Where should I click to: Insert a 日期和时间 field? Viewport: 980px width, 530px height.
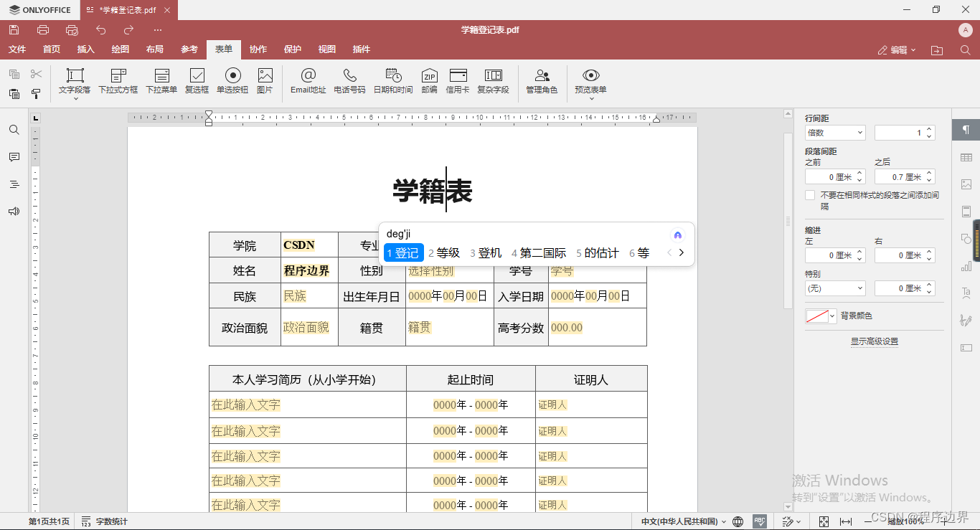(x=393, y=80)
